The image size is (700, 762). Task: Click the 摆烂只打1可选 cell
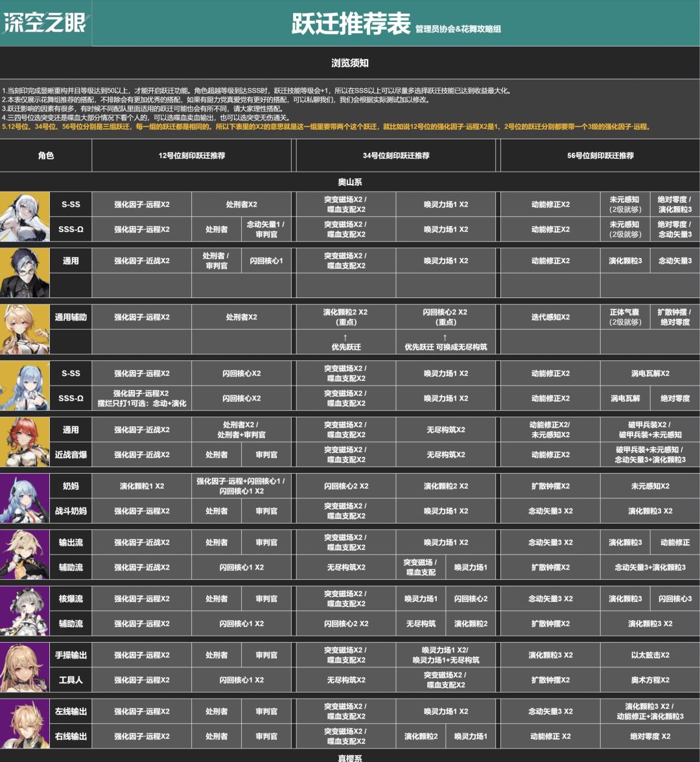click(141, 398)
